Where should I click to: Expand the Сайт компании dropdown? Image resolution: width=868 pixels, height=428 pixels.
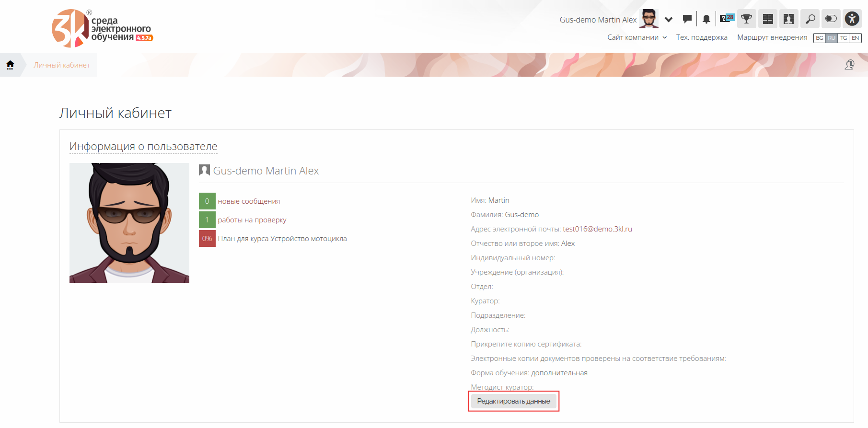click(x=637, y=37)
